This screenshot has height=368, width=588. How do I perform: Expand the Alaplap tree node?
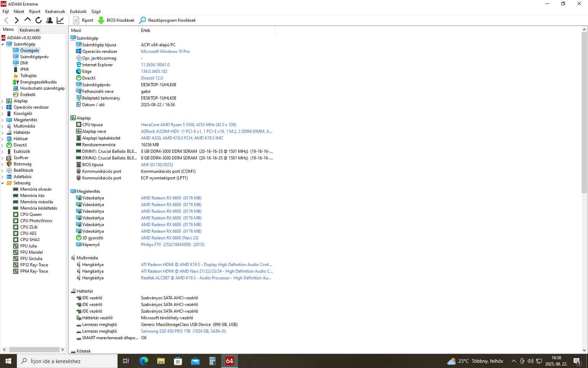[x=3, y=101]
